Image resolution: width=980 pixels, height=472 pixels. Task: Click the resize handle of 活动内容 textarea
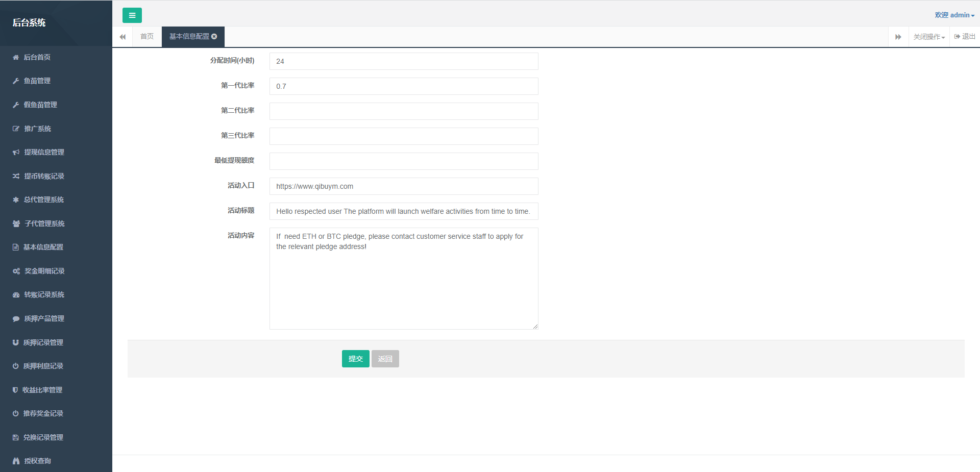pyautogui.click(x=535, y=327)
